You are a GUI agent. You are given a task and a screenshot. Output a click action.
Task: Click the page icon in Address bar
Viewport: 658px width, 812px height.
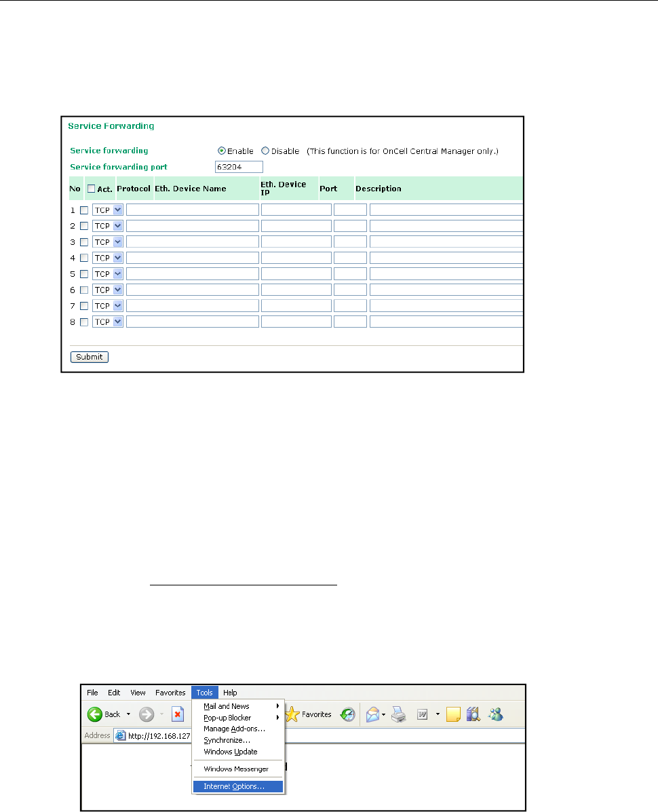(x=121, y=736)
